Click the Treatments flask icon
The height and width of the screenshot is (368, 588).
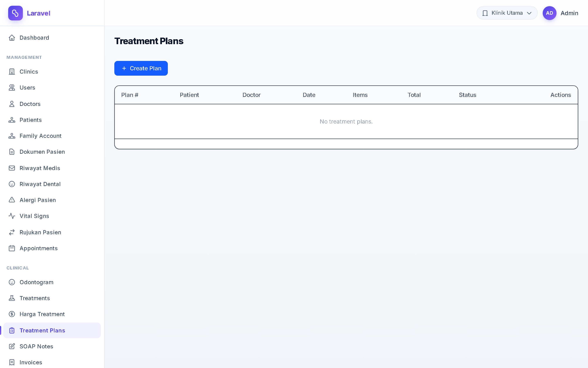point(12,298)
